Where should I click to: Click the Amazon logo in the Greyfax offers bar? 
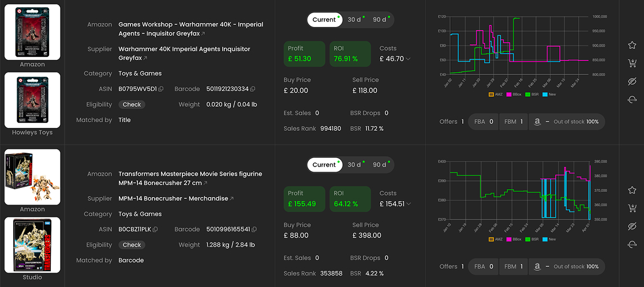[x=537, y=122]
